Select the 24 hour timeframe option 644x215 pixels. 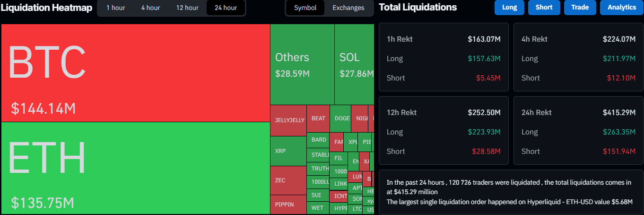coord(226,8)
